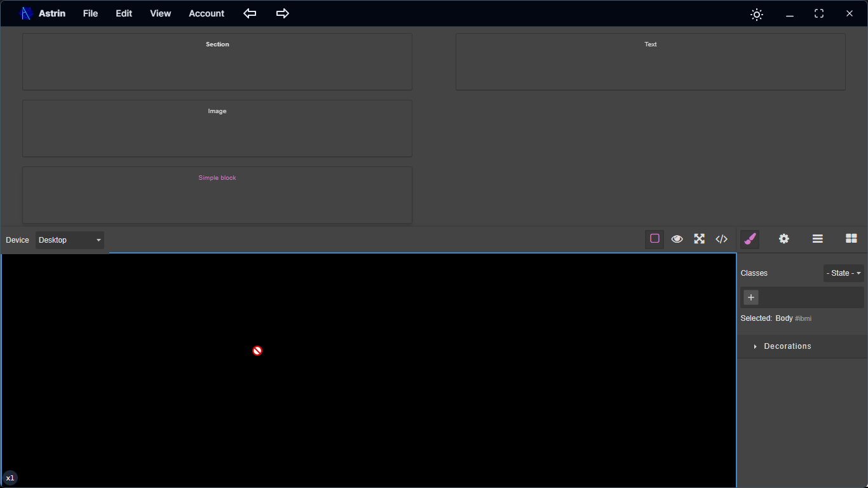Image resolution: width=868 pixels, height=488 pixels.
Task: Open the File menu
Action: click(90, 13)
